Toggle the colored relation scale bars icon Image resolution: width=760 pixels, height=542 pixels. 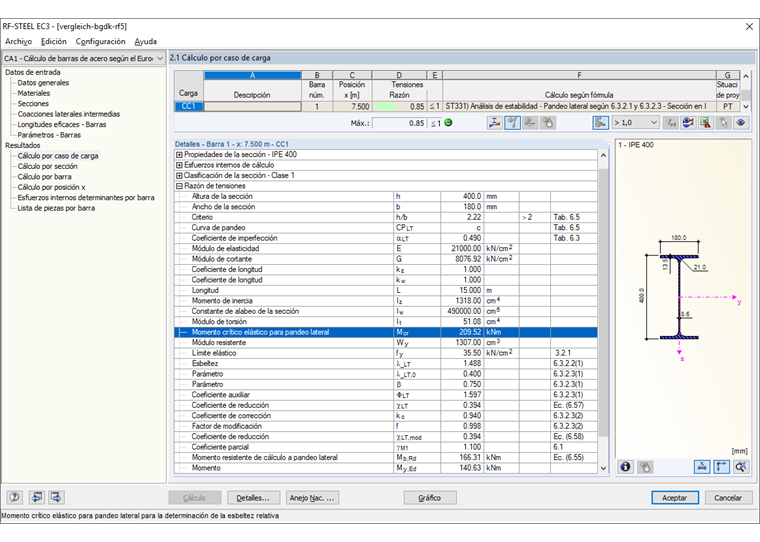click(x=601, y=123)
